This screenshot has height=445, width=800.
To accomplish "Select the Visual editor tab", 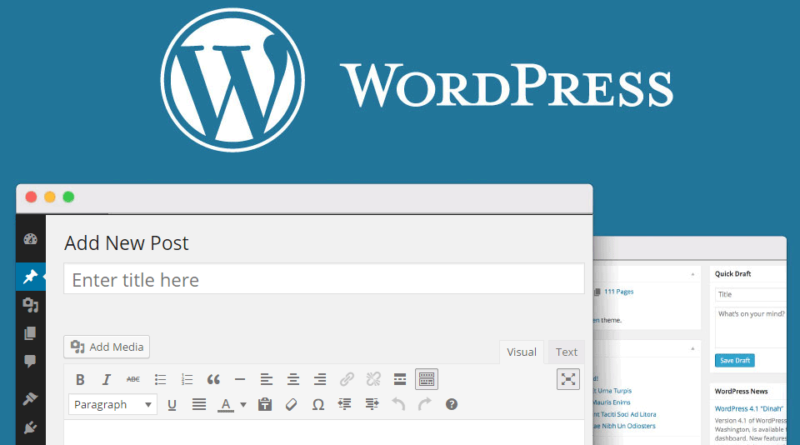I will coord(522,351).
